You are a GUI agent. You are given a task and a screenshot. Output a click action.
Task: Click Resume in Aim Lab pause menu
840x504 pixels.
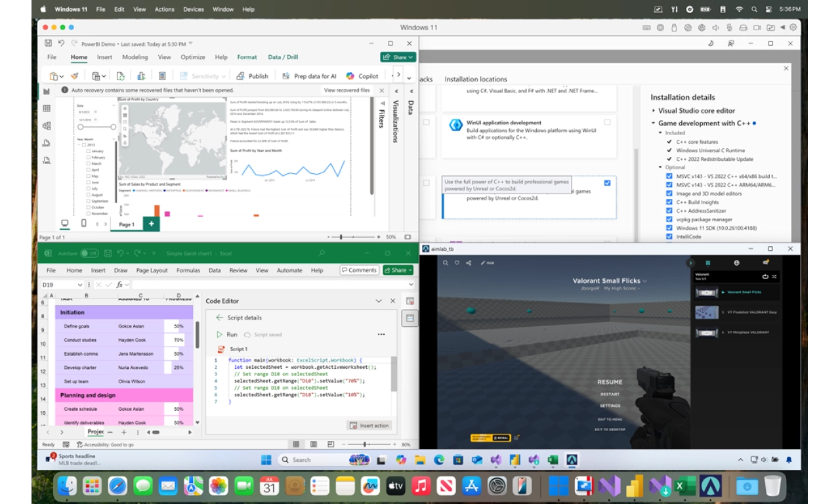[610, 382]
